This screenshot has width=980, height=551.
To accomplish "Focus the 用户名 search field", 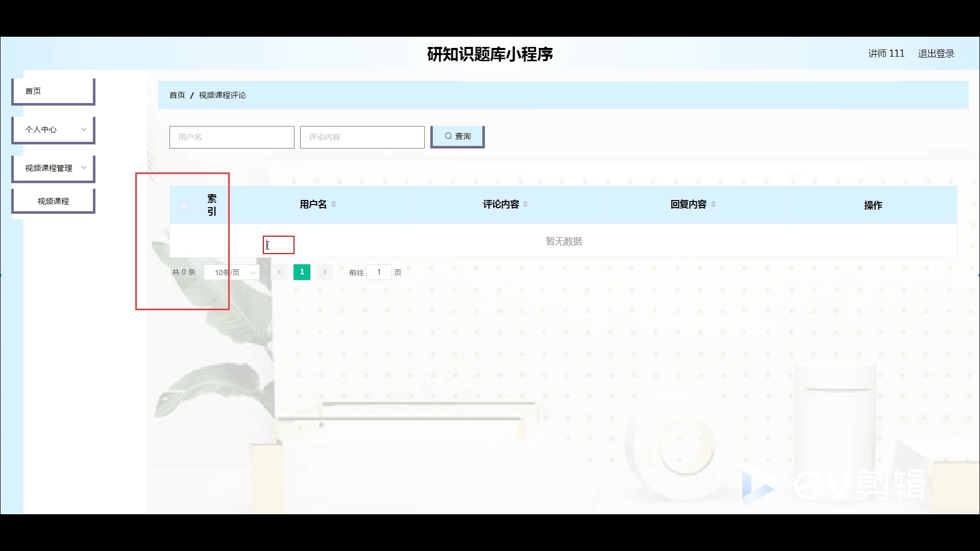I will click(232, 137).
